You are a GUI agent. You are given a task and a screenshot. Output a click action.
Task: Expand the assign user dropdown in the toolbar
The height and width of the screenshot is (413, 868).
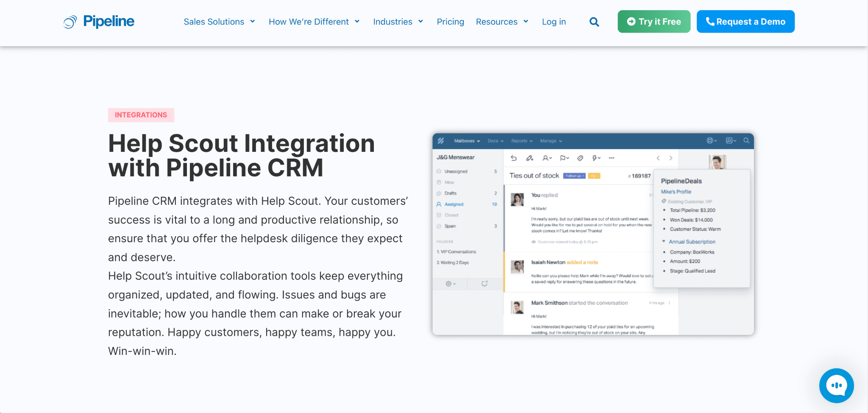click(547, 158)
